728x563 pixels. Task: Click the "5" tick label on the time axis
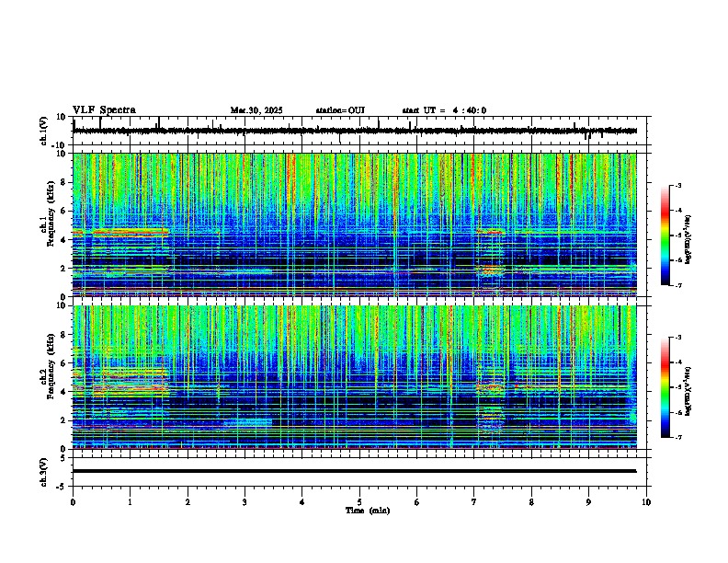point(359,502)
